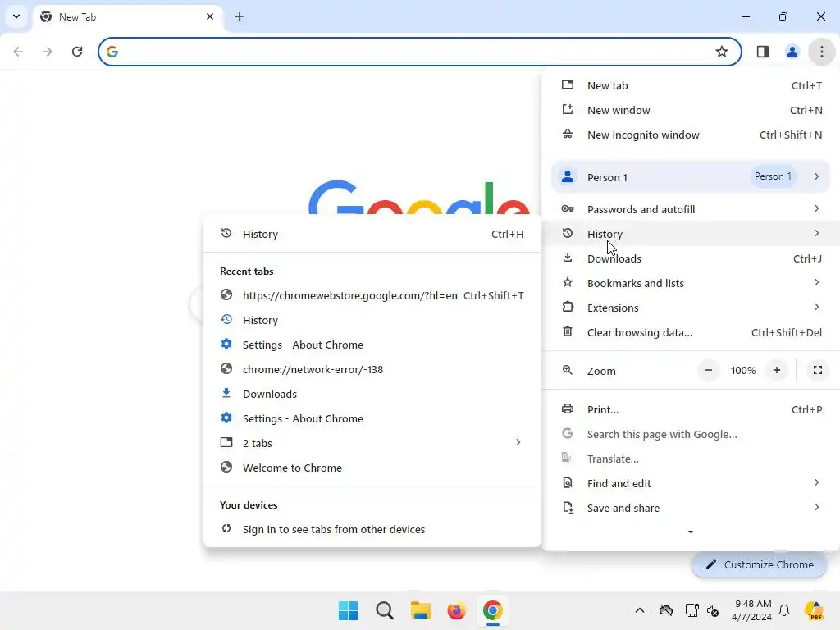
Task: Expand the Bookmarks and lists arrow
Action: click(816, 282)
